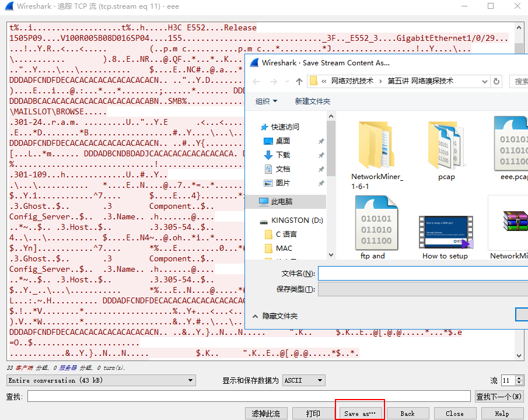Select the NetworkMiner_1-6-1 folder
Image resolution: width=528 pixels, height=420 pixels.
[377, 155]
